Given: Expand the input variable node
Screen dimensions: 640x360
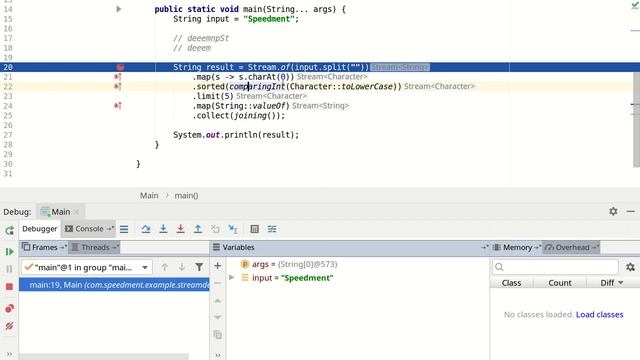Looking at the screenshot, I should click(x=232, y=278).
